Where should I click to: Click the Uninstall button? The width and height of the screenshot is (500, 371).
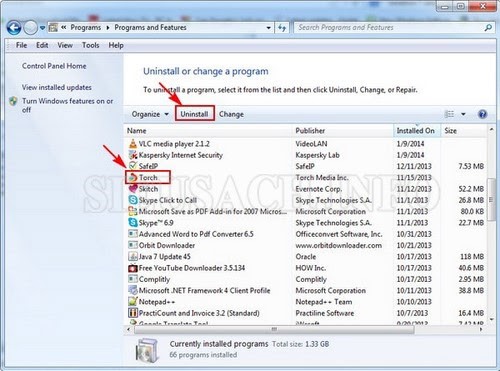coord(195,114)
